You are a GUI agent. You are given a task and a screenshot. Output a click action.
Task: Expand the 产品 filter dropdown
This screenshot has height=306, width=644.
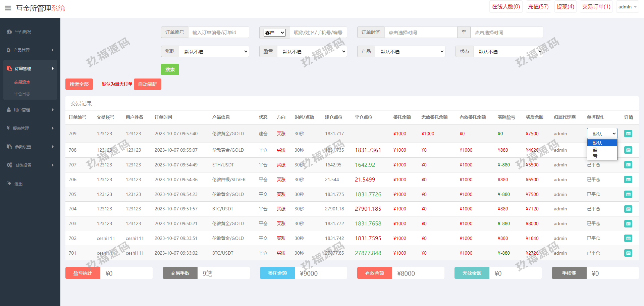(410, 51)
